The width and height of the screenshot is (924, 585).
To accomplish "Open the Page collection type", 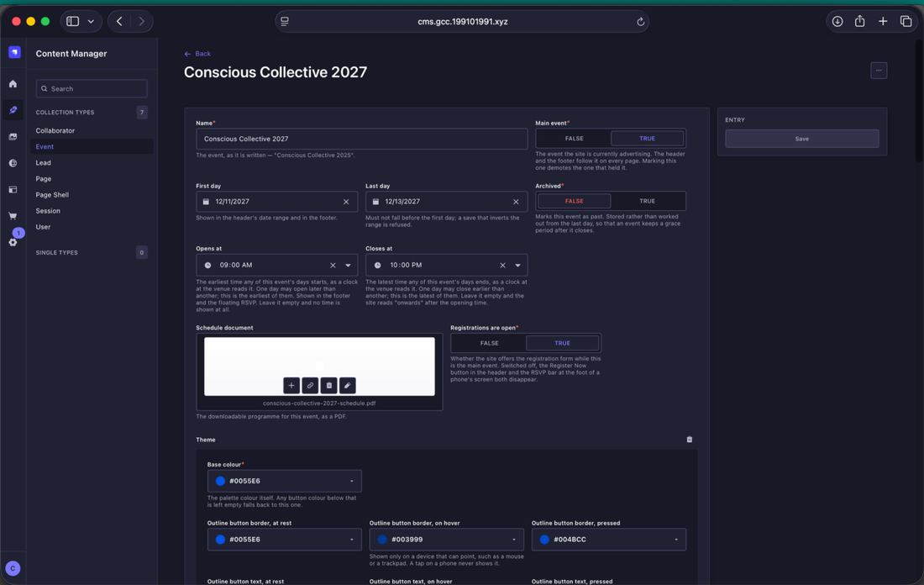I will (x=43, y=179).
